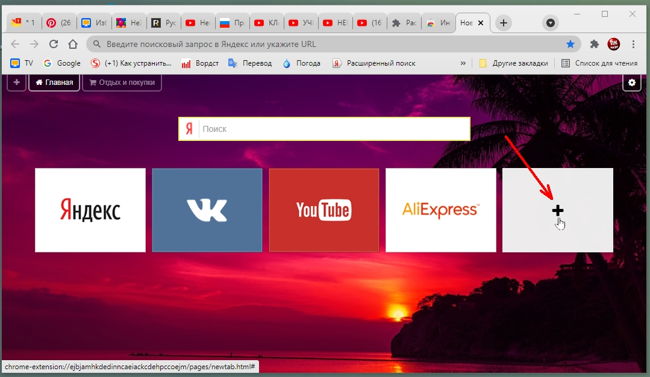The image size is (650, 377).
Task: Open the speed dial settings gear
Action: 632,83
